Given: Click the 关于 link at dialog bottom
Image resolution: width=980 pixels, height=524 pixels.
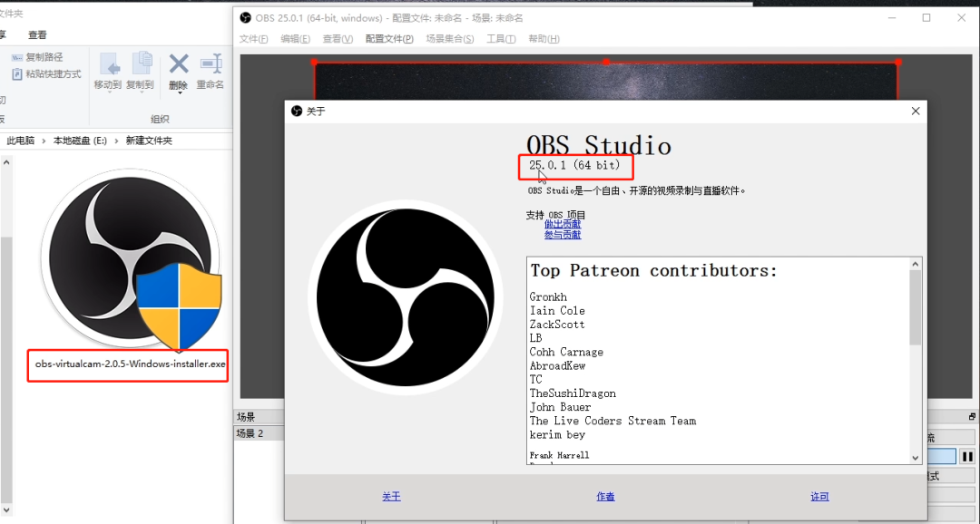Looking at the screenshot, I should click(x=391, y=497).
